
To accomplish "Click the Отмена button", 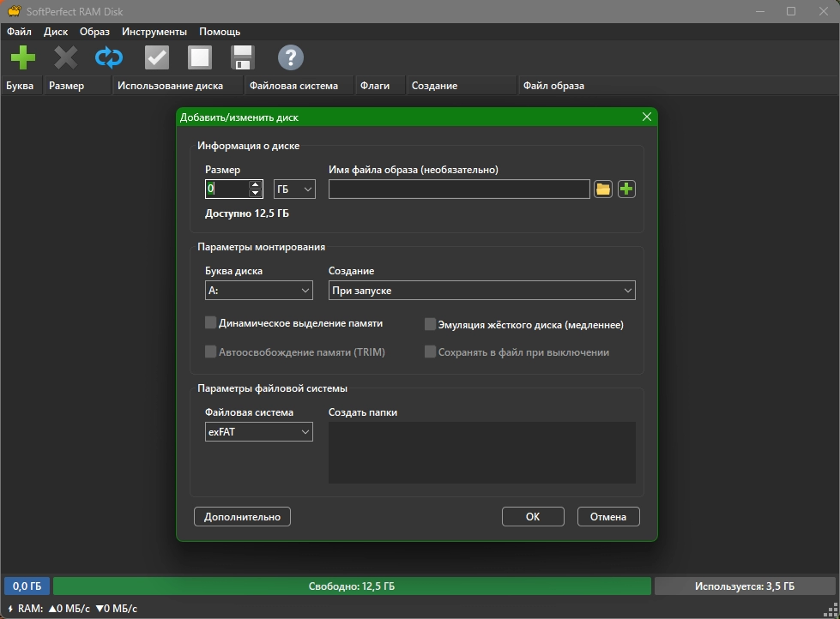I will tap(608, 517).
